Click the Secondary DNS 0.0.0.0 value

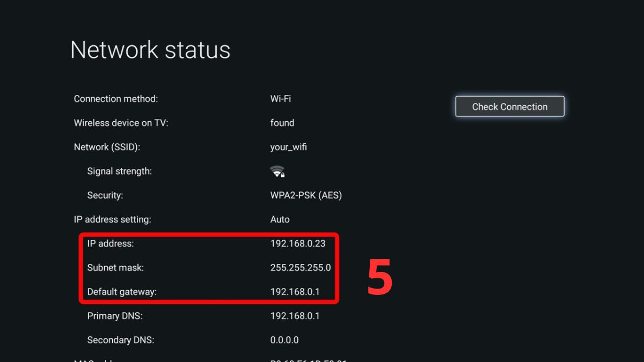click(x=284, y=340)
